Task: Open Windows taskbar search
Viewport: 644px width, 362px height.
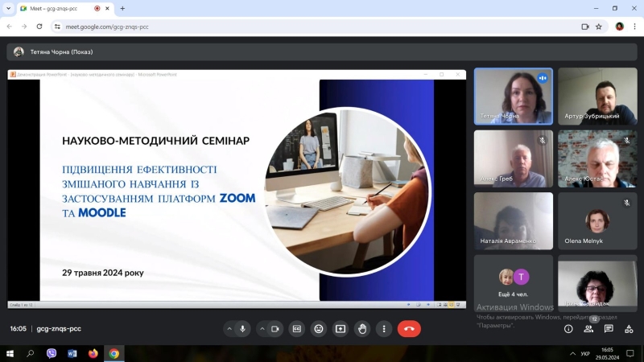Action: [x=31, y=353]
